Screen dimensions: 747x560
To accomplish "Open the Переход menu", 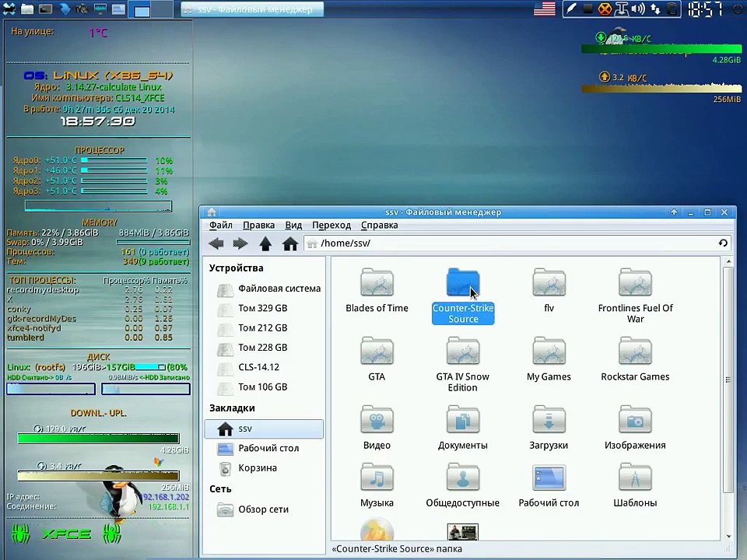I will tap(331, 226).
